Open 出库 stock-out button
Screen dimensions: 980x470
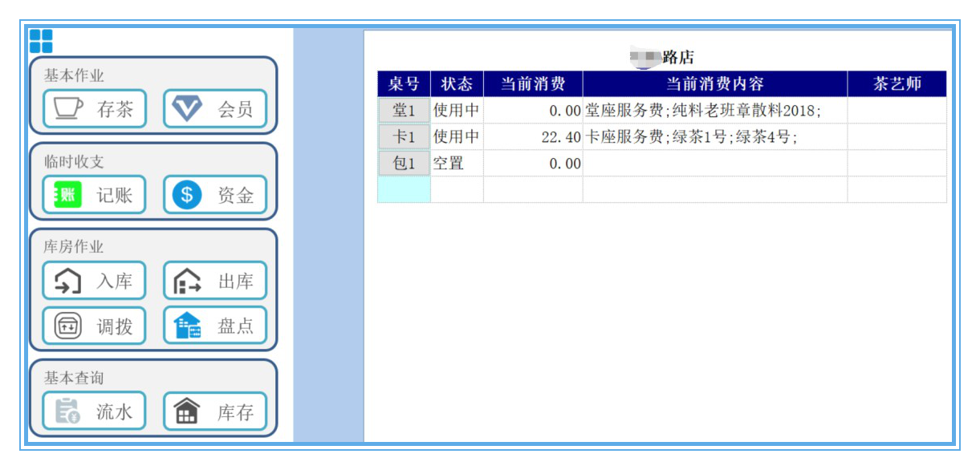[215, 281]
